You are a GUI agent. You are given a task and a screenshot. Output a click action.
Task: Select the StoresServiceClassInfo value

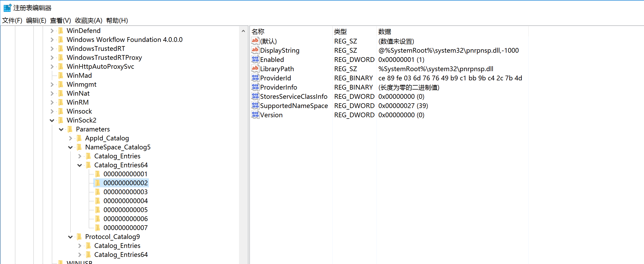(294, 96)
